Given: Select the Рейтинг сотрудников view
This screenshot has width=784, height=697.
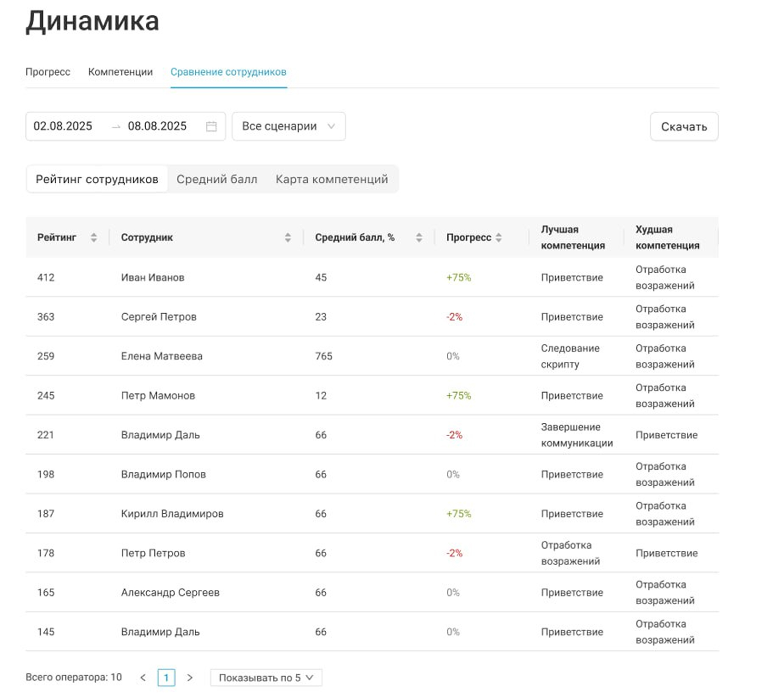Looking at the screenshot, I should pyautogui.click(x=97, y=179).
